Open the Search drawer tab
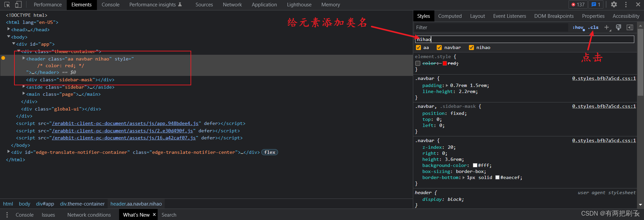The image size is (644, 220). tap(169, 215)
